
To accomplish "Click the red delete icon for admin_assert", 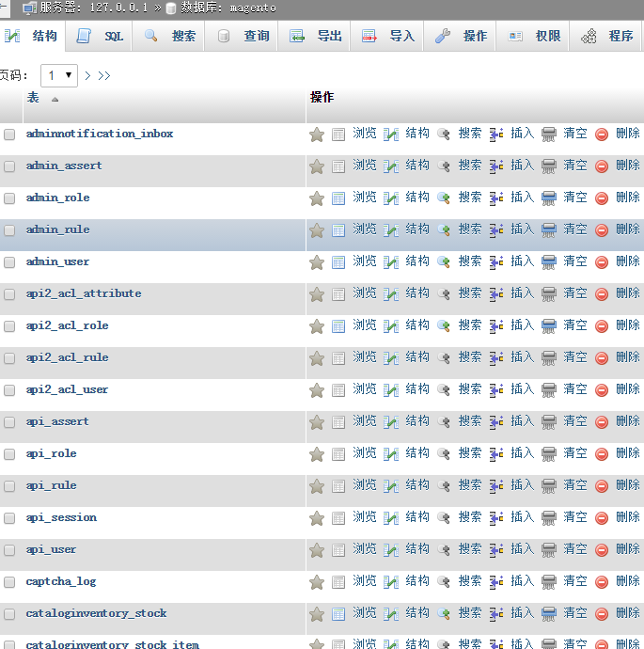I will pyautogui.click(x=602, y=166).
